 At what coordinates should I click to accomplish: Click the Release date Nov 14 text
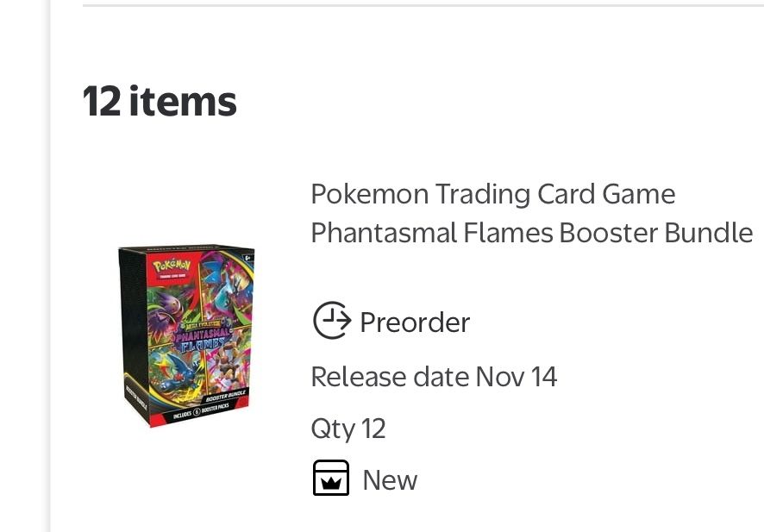pos(433,377)
